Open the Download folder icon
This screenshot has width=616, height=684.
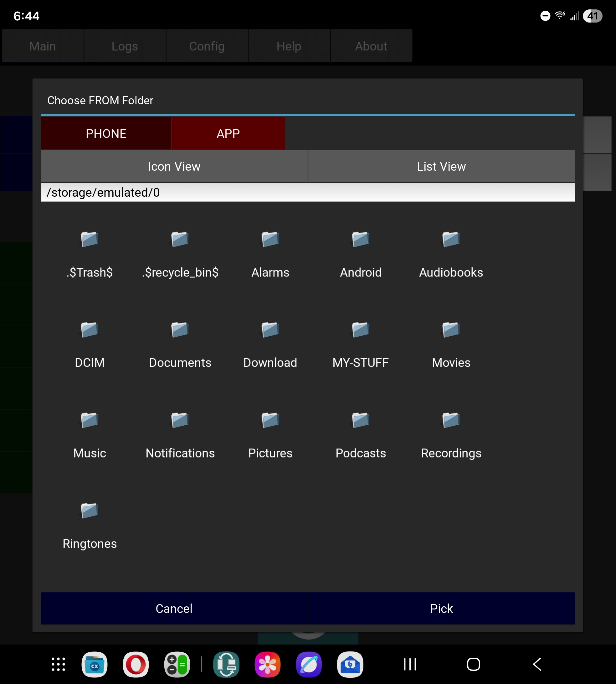(270, 330)
